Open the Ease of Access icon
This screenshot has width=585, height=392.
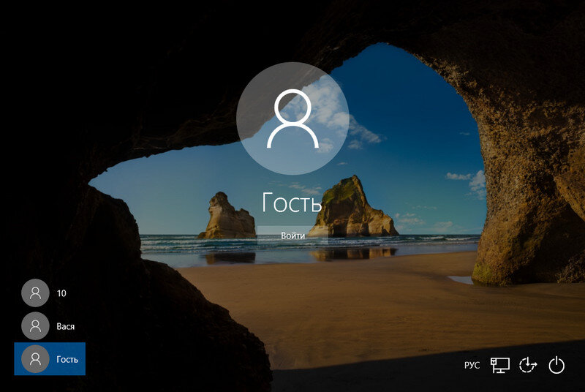click(528, 365)
